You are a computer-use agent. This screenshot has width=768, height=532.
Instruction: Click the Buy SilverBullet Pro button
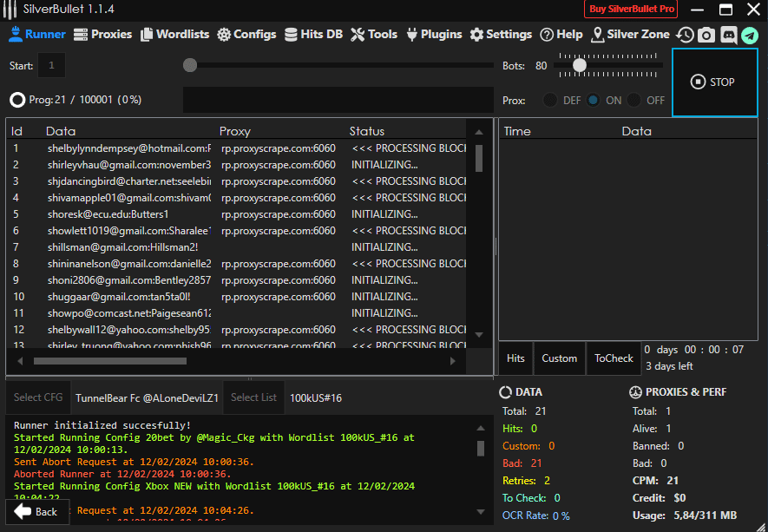[x=631, y=10]
